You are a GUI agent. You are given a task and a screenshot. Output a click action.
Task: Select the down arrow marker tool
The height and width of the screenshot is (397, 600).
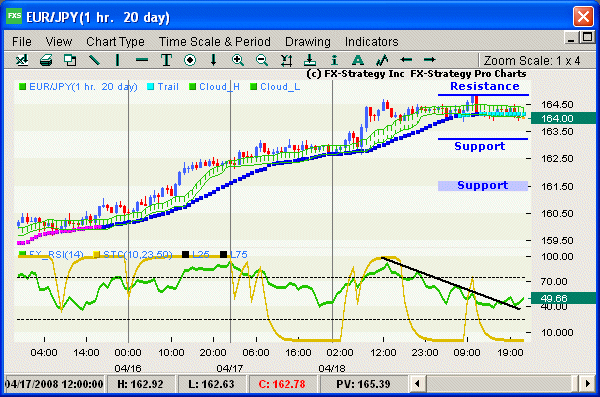tap(214, 60)
